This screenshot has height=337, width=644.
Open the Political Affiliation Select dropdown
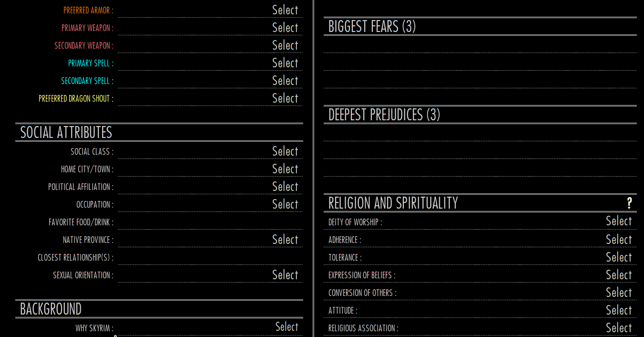tap(285, 187)
